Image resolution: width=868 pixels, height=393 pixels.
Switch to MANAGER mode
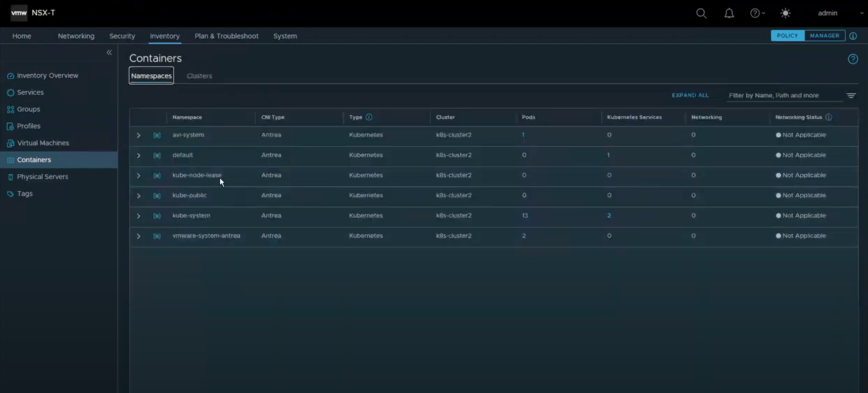[x=825, y=36]
